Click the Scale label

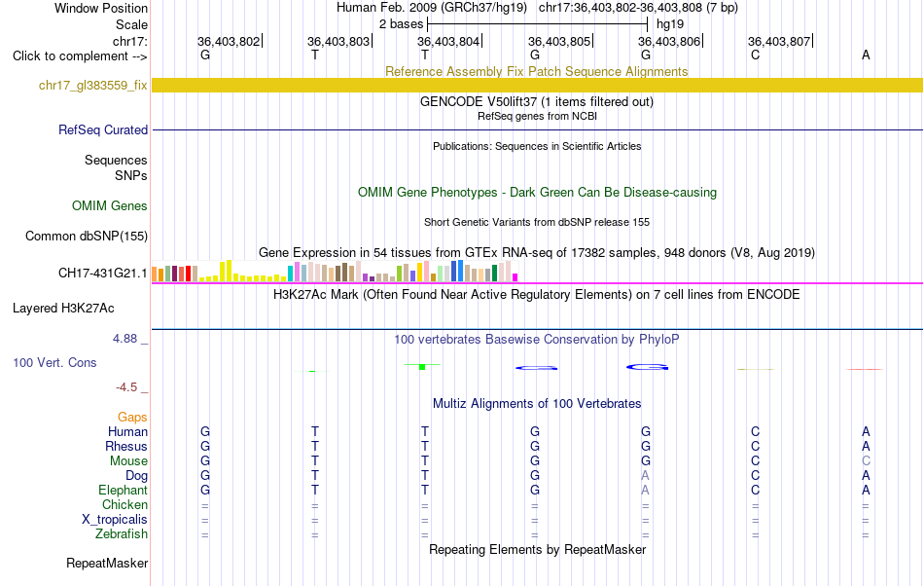[x=131, y=24]
